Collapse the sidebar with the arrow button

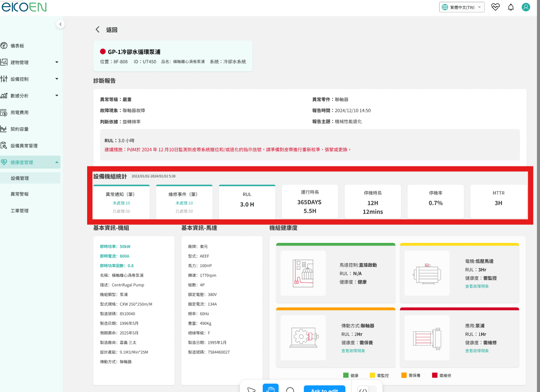point(61,24)
